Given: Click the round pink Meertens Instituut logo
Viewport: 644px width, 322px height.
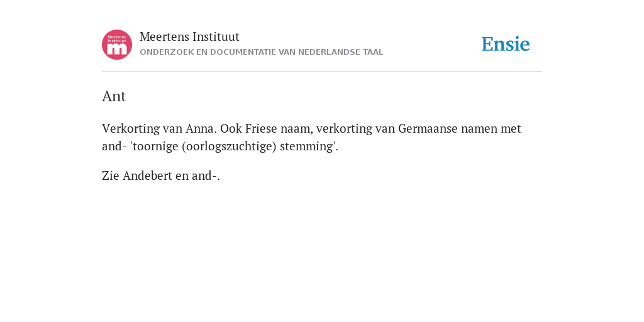Looking at the screenshot, I should pos(117,45).
